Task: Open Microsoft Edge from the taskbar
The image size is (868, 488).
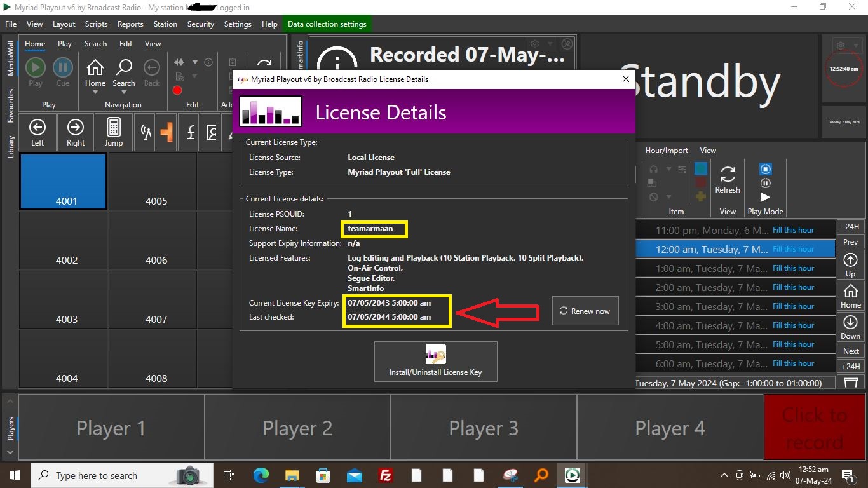Action: (261, 475)
